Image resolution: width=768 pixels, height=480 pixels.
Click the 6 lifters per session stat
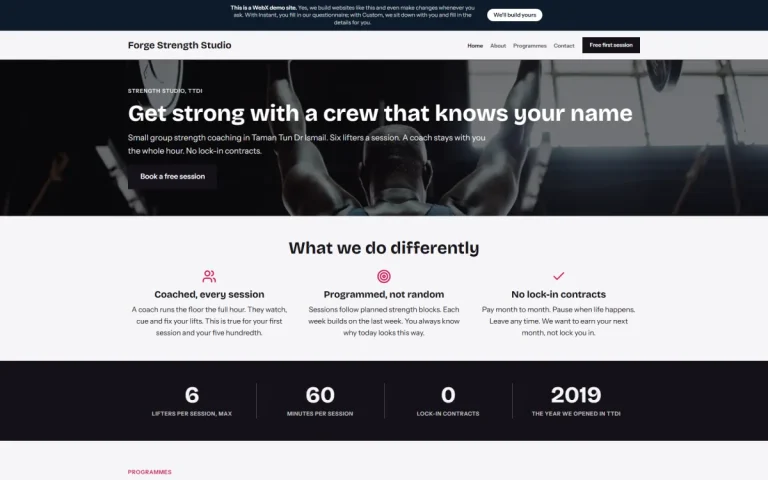pyautogui.click(x=192, y=401)
